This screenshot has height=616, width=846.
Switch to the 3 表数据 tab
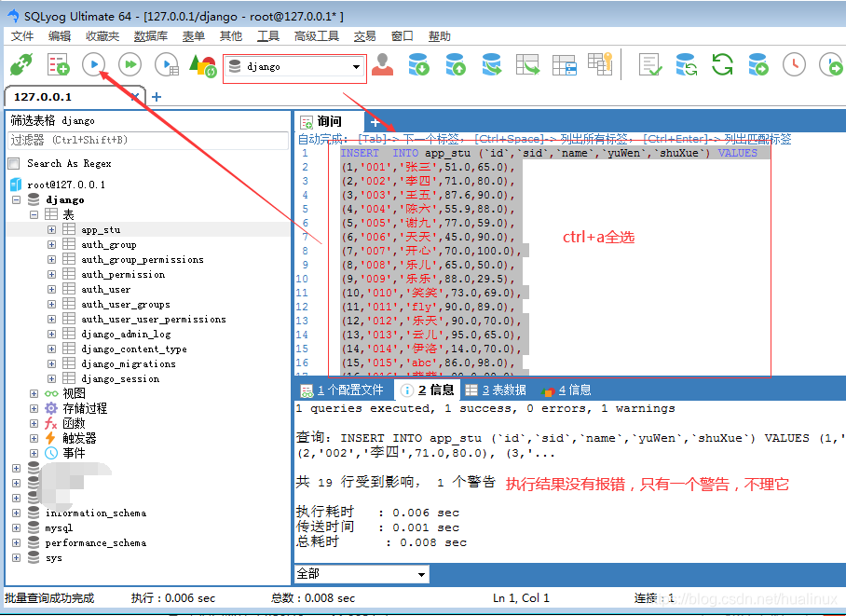(496, 390)
